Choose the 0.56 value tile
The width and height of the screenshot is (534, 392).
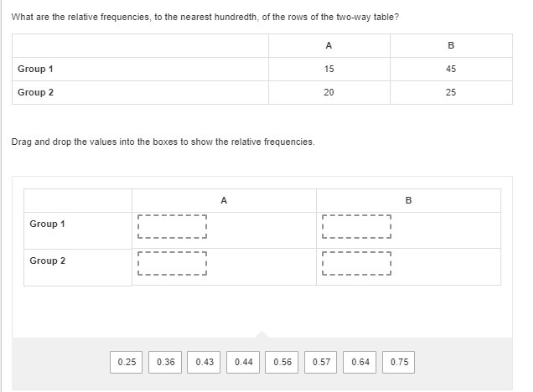click(x=283, y=362)
